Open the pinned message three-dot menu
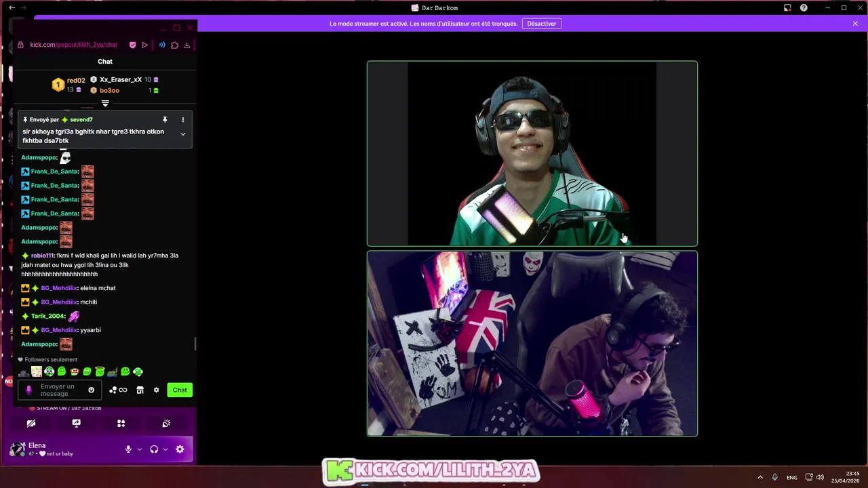Screen dimensions: 868x488 point(182,119)
